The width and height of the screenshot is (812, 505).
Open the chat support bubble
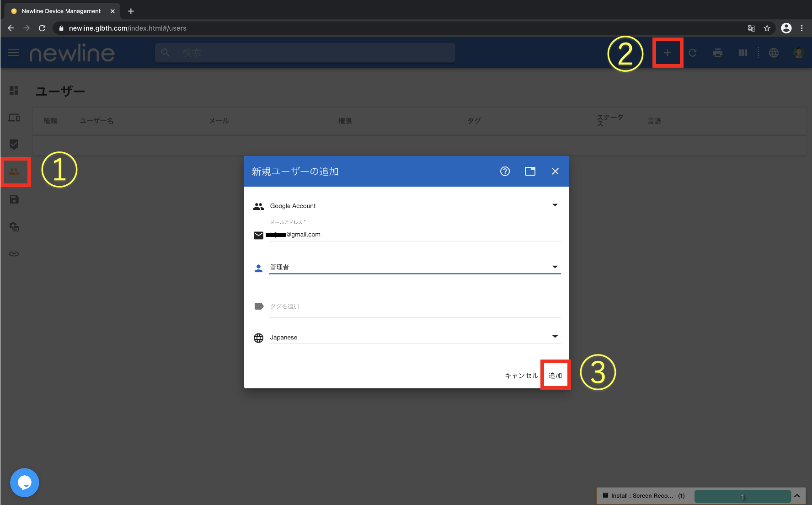(x=25, y=482)
